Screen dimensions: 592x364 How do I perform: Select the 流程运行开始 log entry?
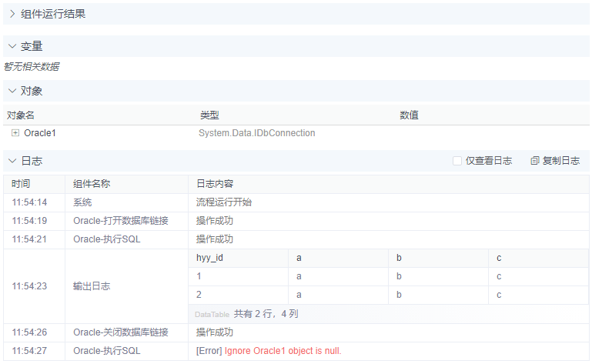224,202
